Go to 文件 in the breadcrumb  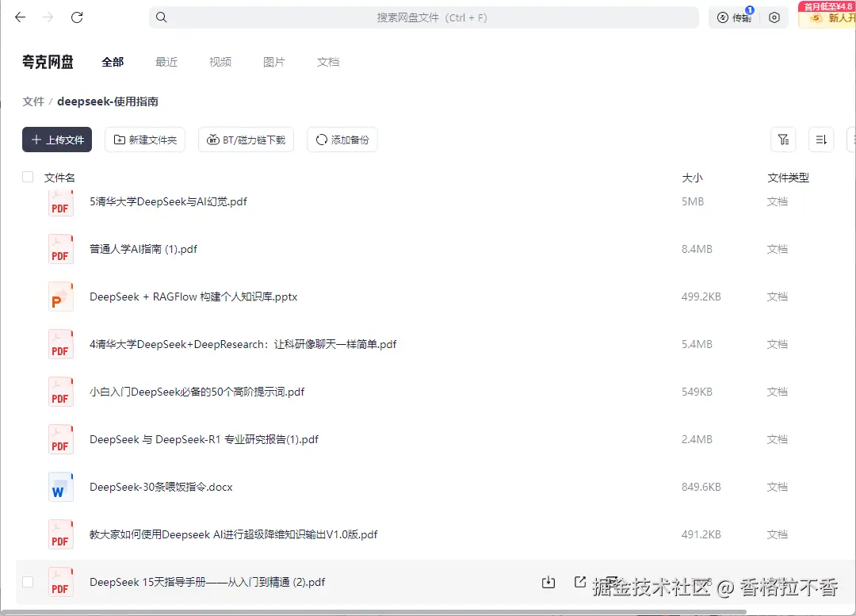pyautogui.click(x=32, y=101)
